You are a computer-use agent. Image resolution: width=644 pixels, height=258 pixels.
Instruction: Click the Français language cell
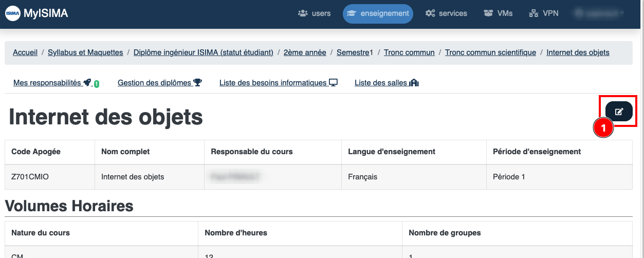414,177
